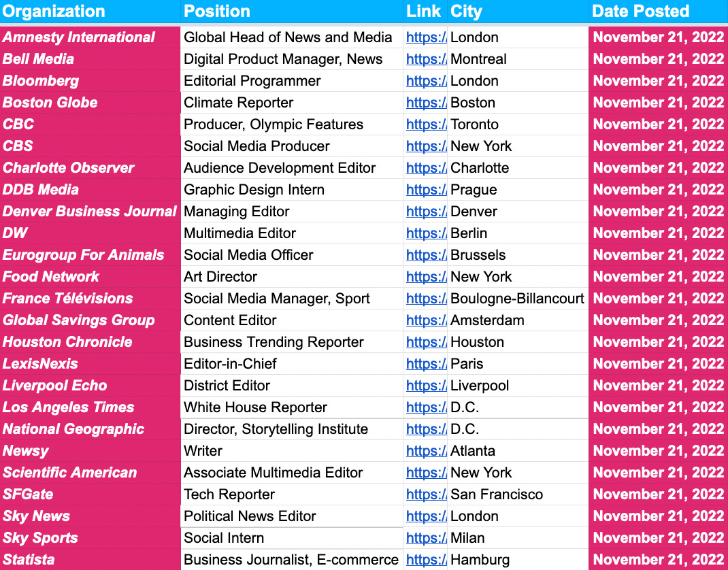Select the Organization column header

point(90,11)
